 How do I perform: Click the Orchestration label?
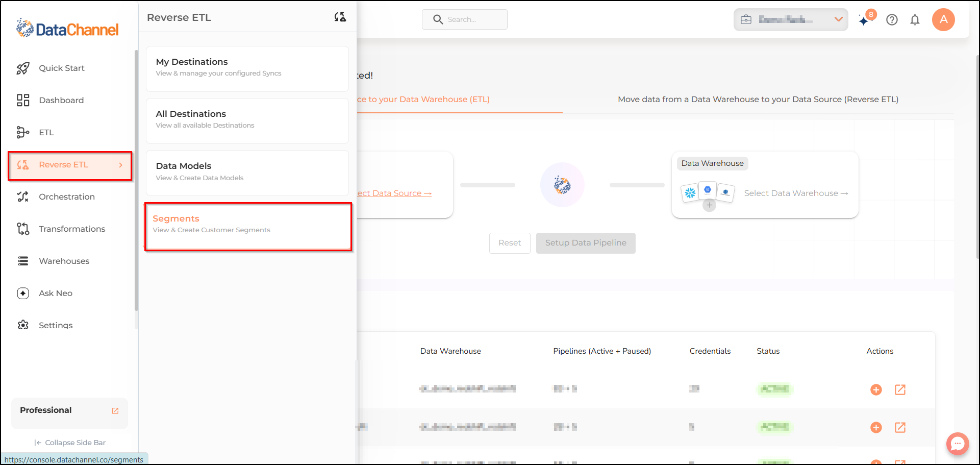tap(67, 197)
